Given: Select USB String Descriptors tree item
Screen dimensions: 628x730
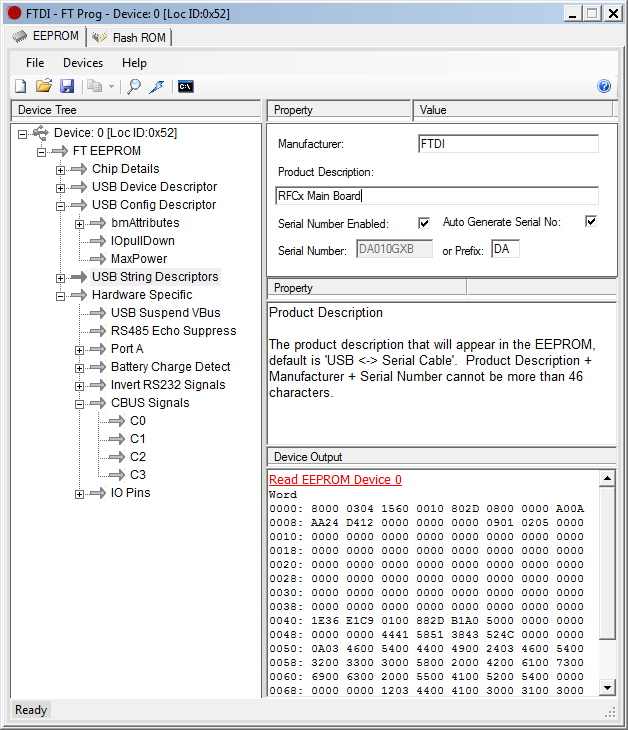Looking at the screenshot, I should pyautogui.click(x=155, y=277).
